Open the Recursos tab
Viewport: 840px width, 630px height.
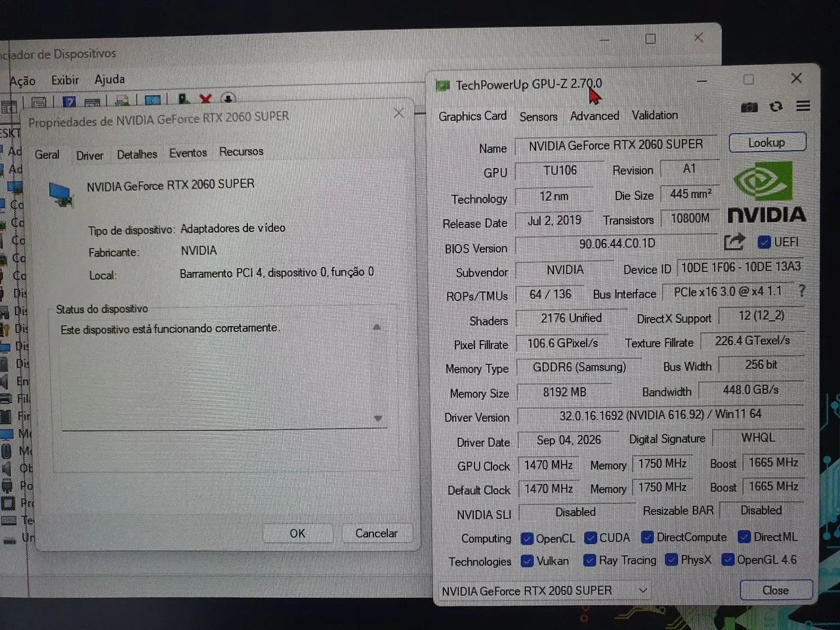click(x=241, y=152)
